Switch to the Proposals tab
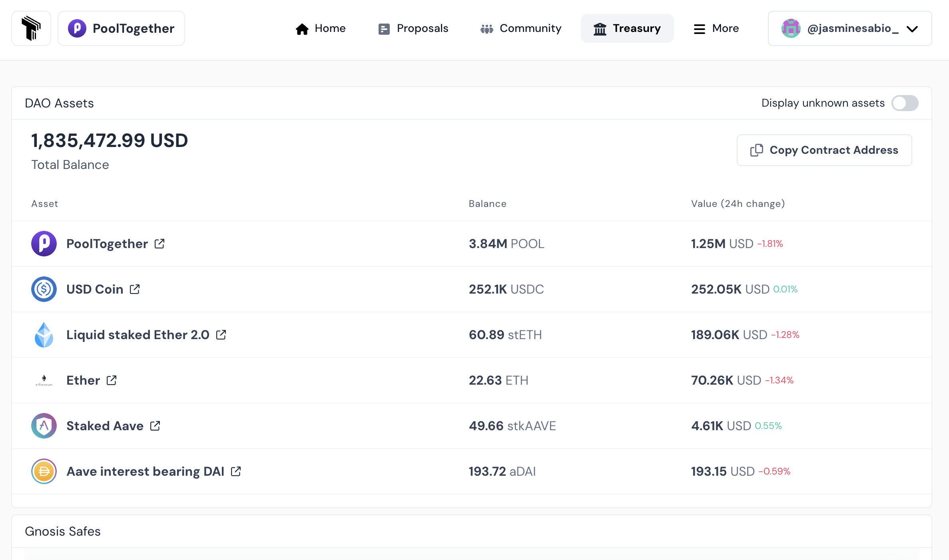 [413, 28]
